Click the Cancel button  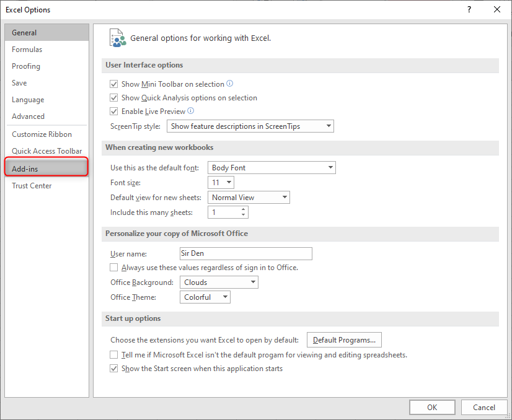[484, 407]
